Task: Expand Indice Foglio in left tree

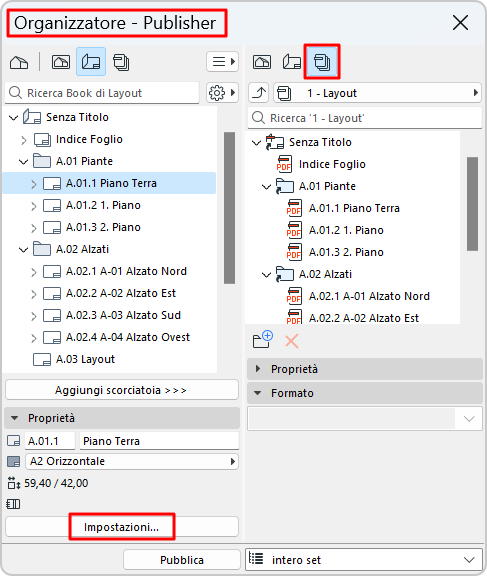Action: [x=24, y=140]
